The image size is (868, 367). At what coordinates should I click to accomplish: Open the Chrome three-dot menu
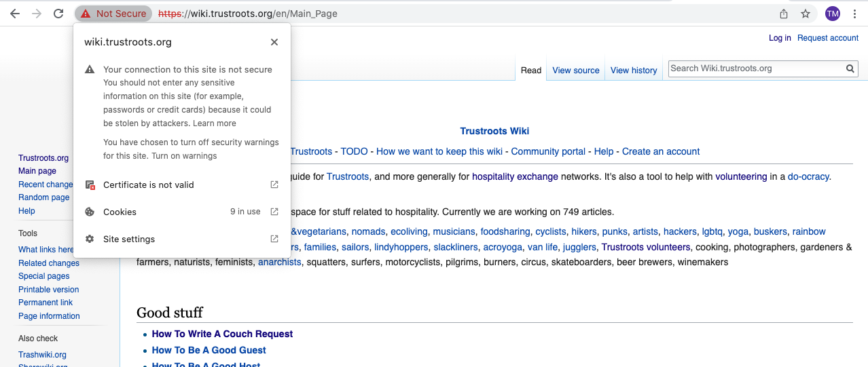coord(854,14)
